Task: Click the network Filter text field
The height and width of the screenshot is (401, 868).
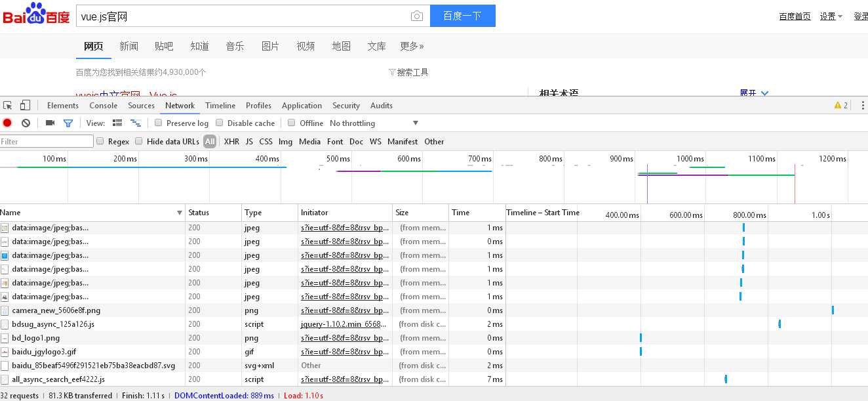Action: coord(47,141)
